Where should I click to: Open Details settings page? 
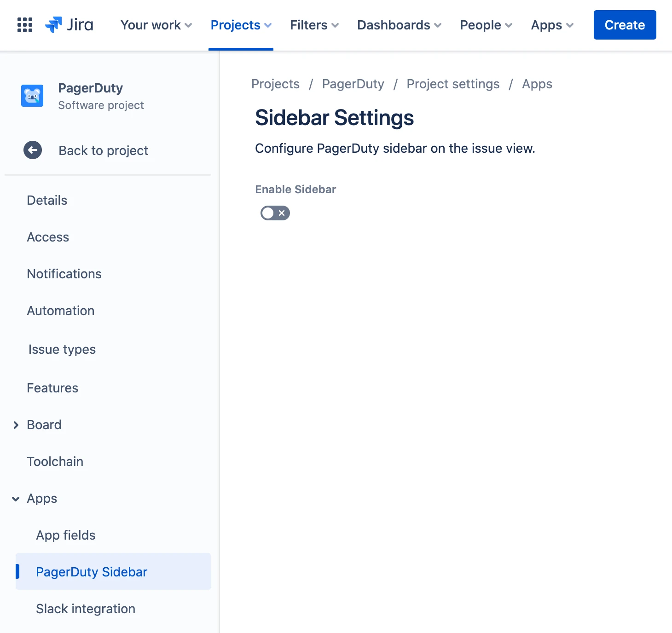pos(47,200)
